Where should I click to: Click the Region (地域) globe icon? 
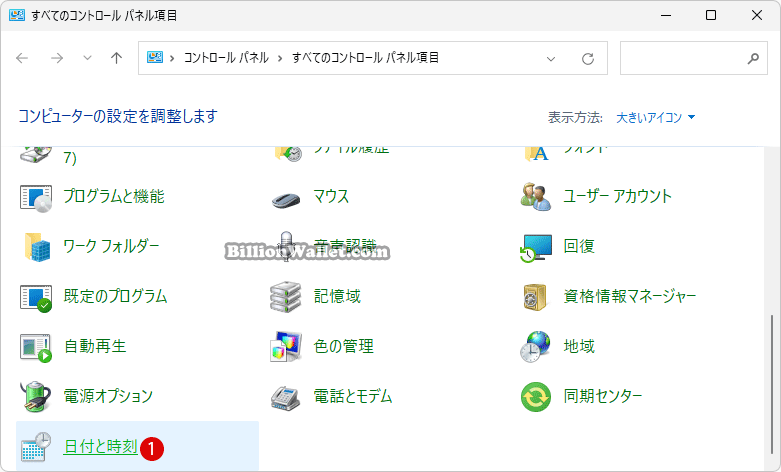pyautogui.click(x=535, y=347)
